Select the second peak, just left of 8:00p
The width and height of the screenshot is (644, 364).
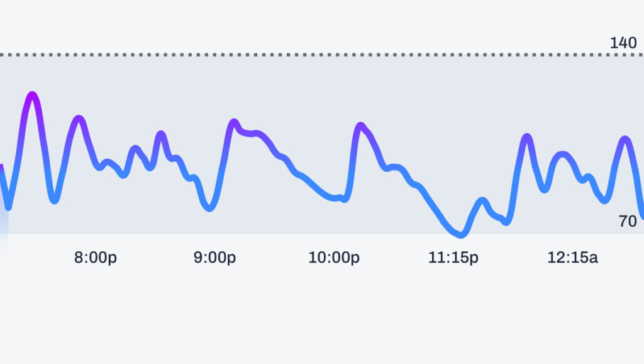tap(79, 118)
